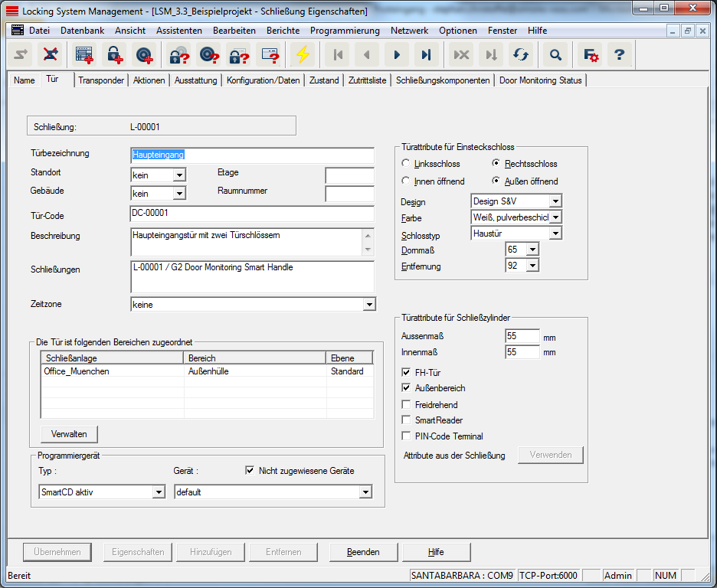Image resolution: width=717 pixels, height=588 pixels.
Task: Uncheck the FH-Tür checkbox
Action: click(406, 372)
